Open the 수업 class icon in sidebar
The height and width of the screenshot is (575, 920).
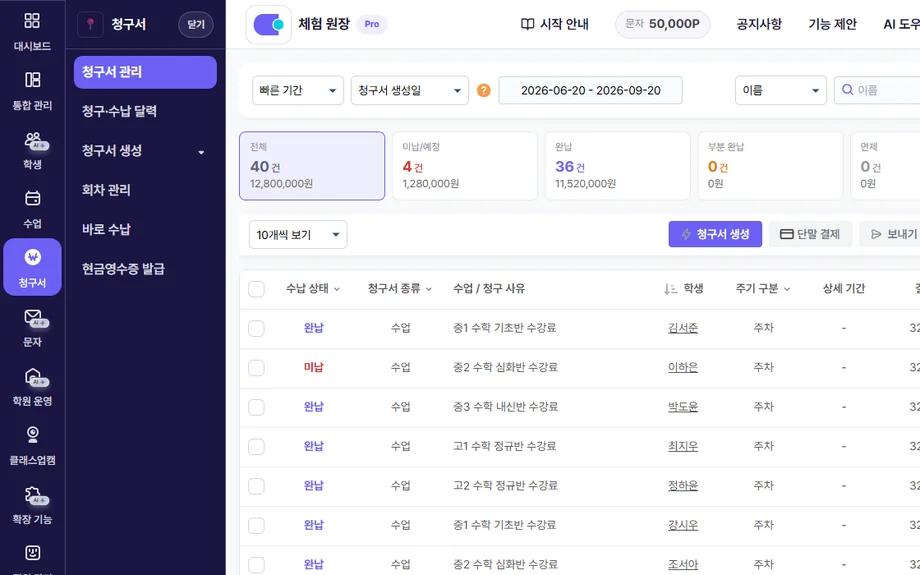pos(32,198)
